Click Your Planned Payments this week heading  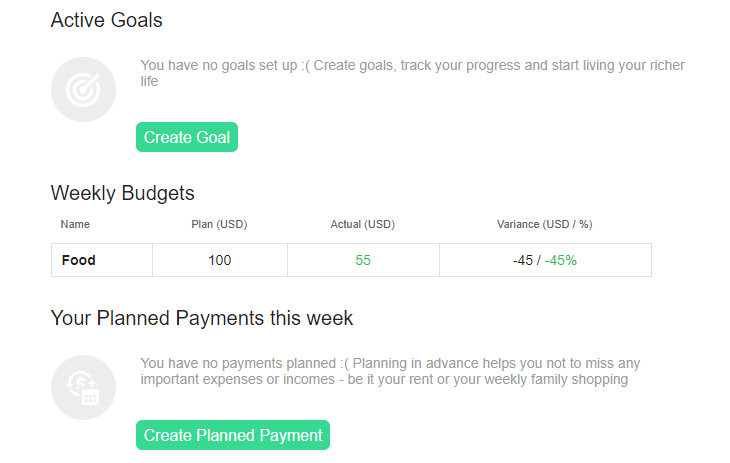tap(201, 318)
